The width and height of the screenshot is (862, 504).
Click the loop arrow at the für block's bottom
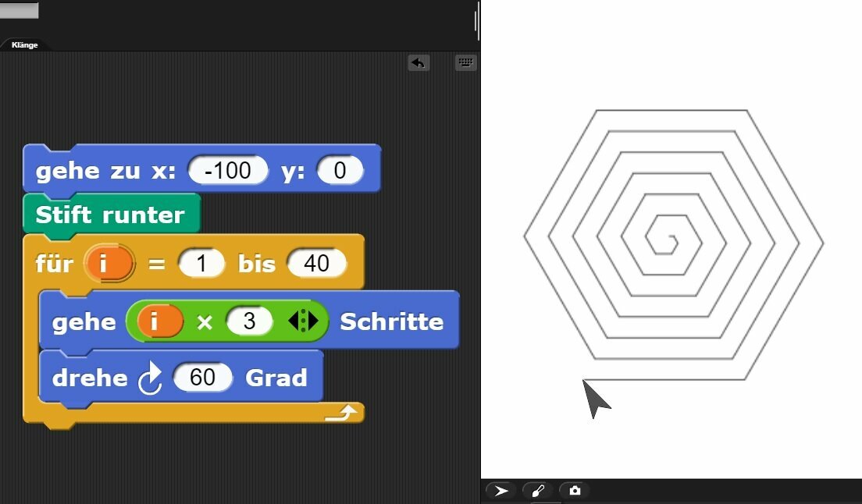[343, 413]
